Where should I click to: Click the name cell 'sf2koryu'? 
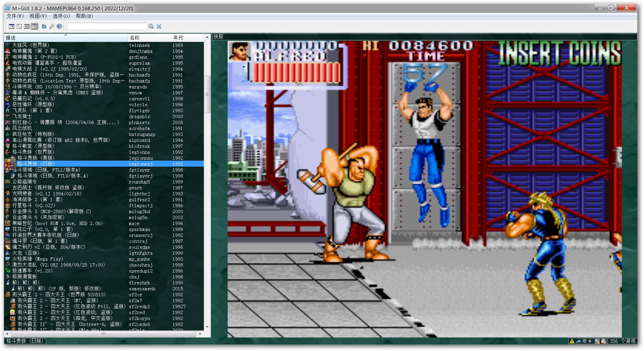coord(139,318)
